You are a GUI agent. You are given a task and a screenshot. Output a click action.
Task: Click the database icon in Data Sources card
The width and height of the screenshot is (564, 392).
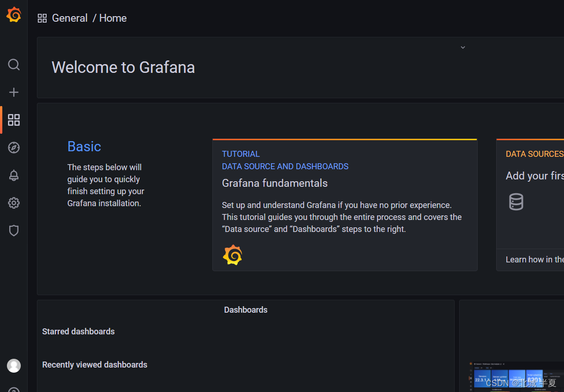[516, 202]
